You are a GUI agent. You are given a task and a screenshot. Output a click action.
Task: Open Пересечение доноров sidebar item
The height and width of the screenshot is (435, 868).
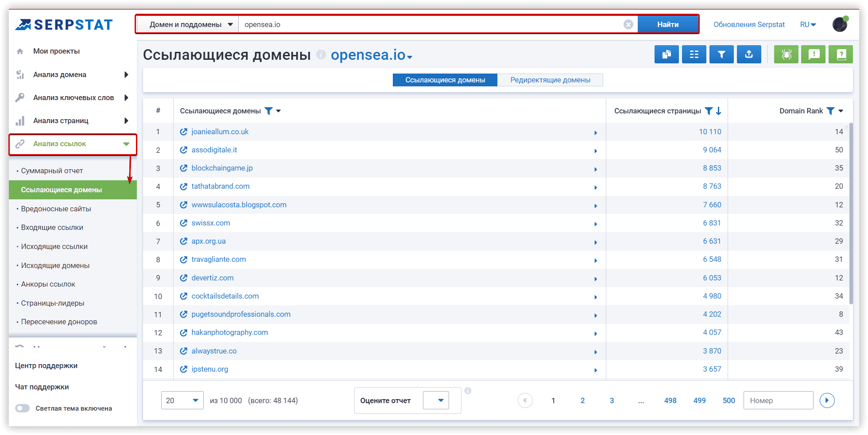pyautogui.click(x=59, y=322)
